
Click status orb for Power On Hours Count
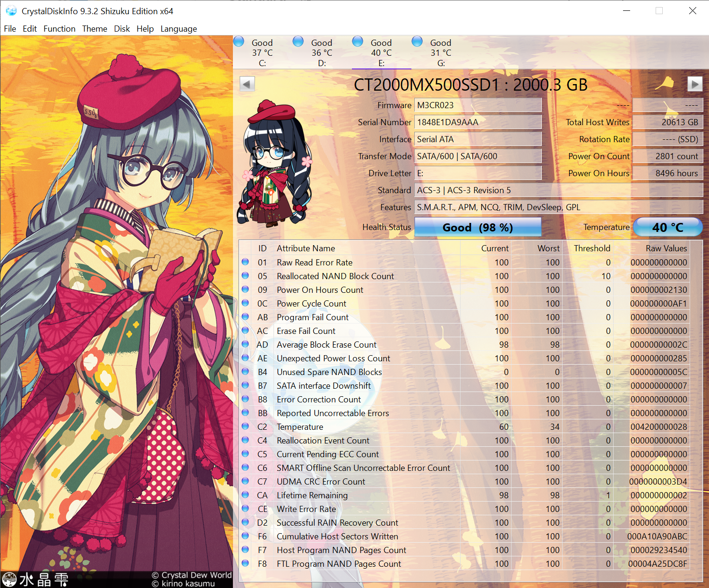pyautogui.click(x=245, y=289)
